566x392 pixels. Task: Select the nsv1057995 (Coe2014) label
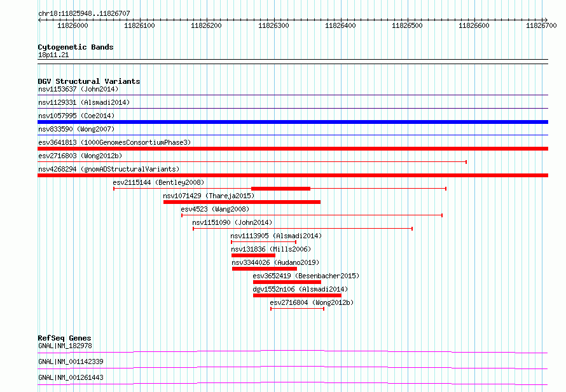click(76, 116)
